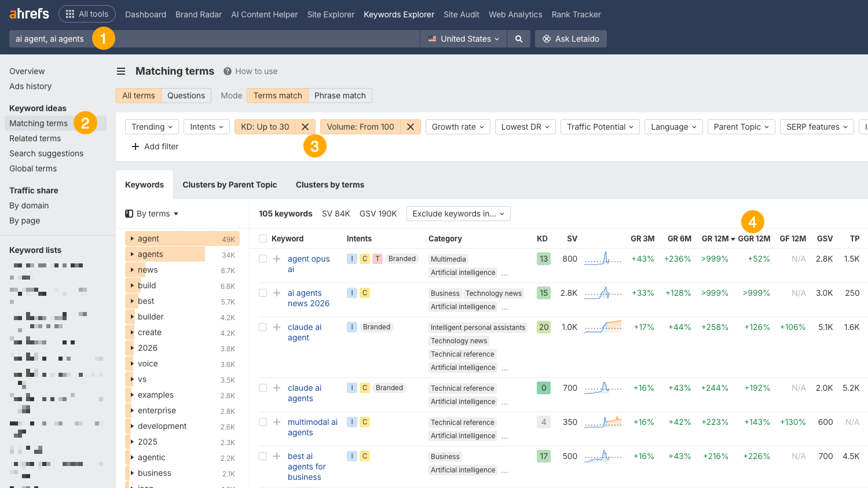The width and height of the screenshot is (868, 488).
Task: Open the Parent Topic filter dropdown
Action: pos(741,127)
